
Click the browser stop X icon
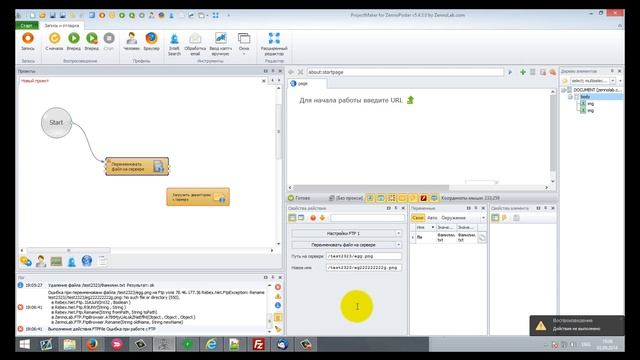point(300,72)
